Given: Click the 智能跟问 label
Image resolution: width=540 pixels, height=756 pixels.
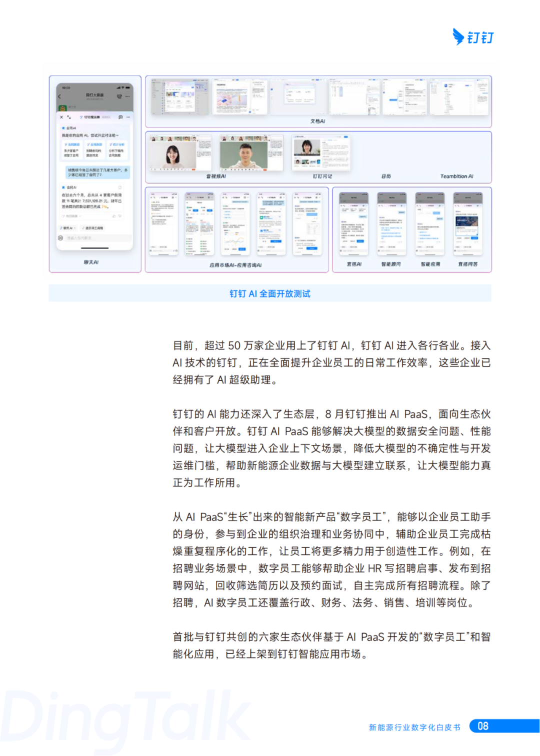Looking at the screenshot, I should tap(391, 264).
